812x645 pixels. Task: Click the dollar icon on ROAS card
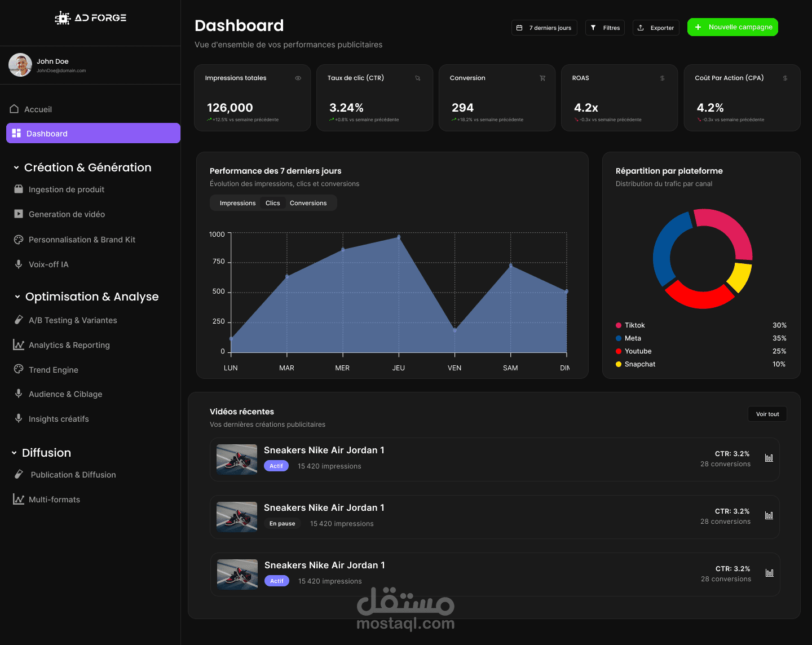663,78
